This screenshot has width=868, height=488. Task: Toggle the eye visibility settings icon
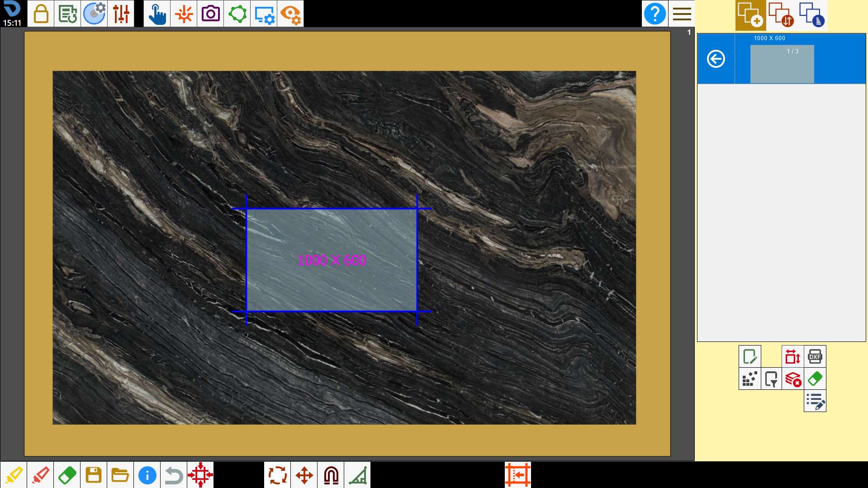click(x=290, y=14)
